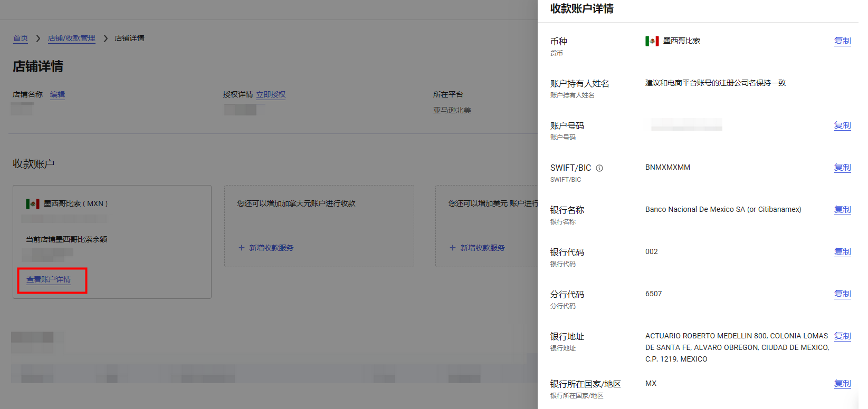The image size is (868, 409).
Task: Click the Mexican flag in account card
Action: click(x=33, y=204)
